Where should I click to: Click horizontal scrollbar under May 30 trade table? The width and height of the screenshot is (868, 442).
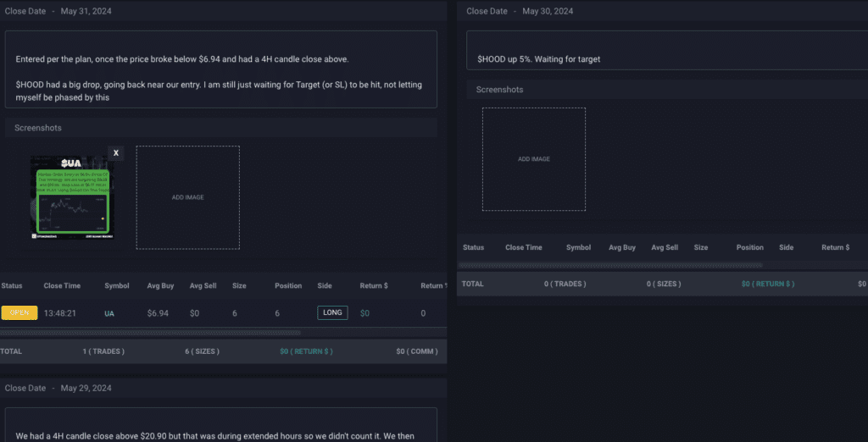click(x=610, y=265)
